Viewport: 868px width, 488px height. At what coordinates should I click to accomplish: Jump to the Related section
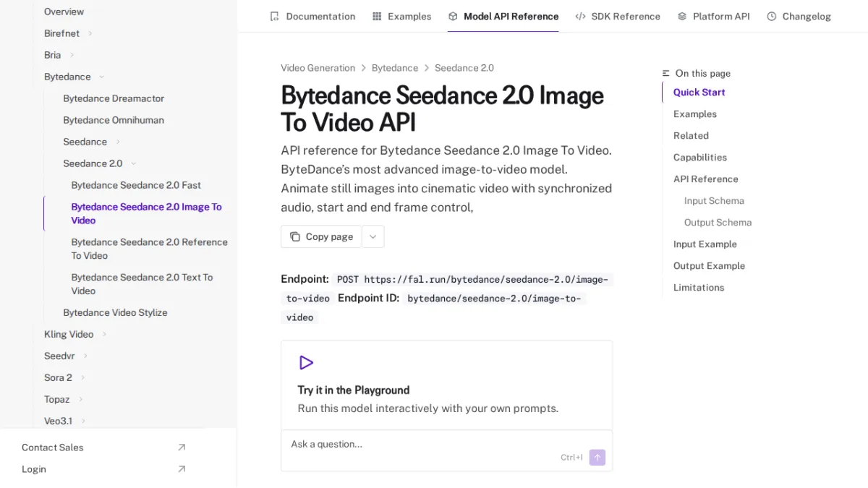point(691,135)
